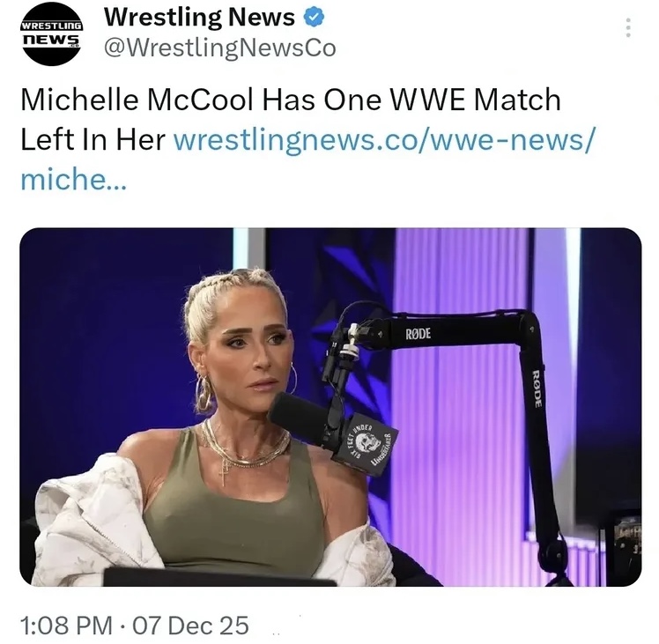This screenshot has height=644, width=659.
Task: Open the three-dot more options menu
Action: coord(628,27)
